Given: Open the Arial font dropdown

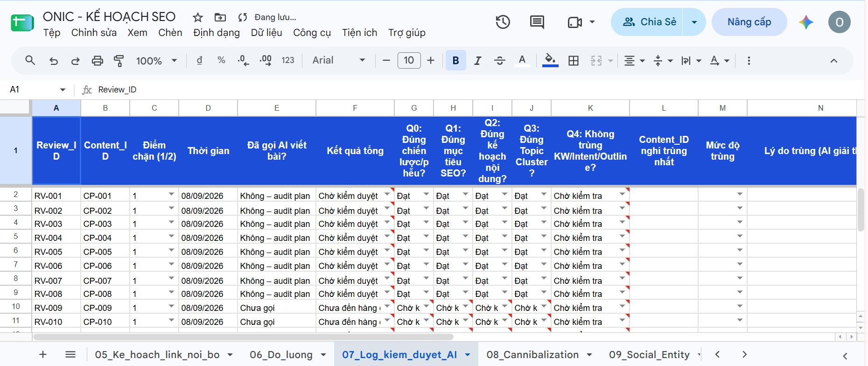Looking at the screenshot, I should pos(339,60).
